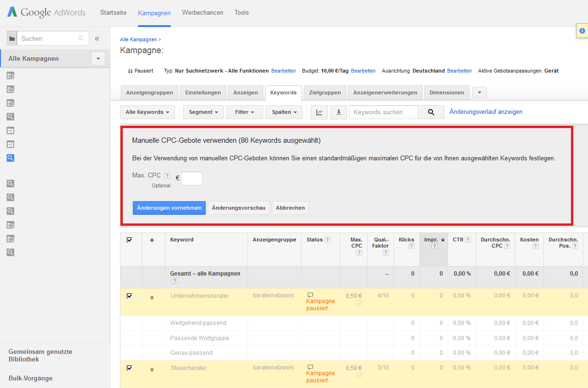Open the Qual.-Faktor column help icon

click(386, 253)
